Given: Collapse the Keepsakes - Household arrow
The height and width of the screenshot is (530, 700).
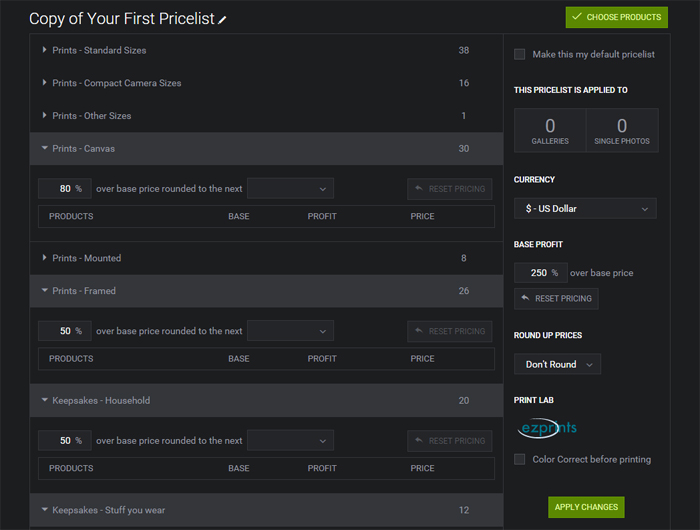Looking at the screenshot, I should pyautogui.click(x=45, y=400).
